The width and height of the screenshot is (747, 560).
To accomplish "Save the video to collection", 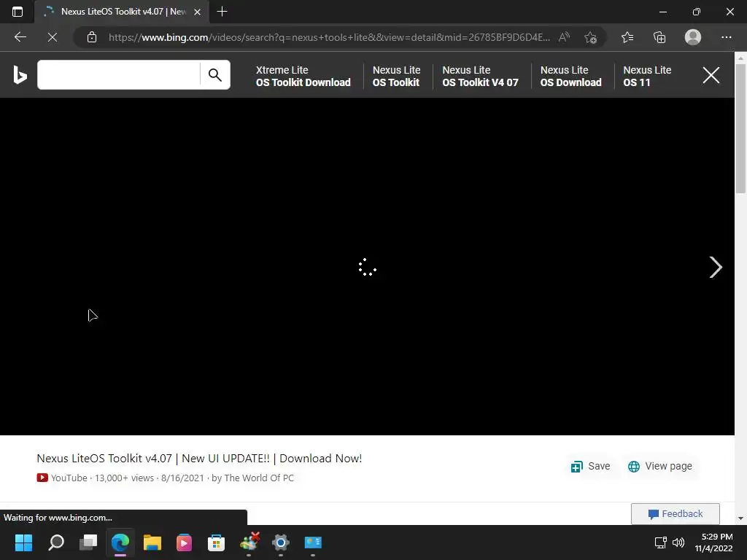I will [x=590, y=466].
